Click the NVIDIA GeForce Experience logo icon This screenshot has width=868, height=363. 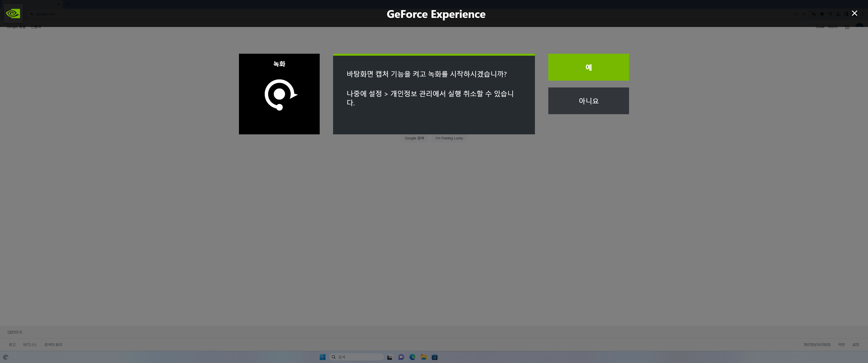(13, 13)
